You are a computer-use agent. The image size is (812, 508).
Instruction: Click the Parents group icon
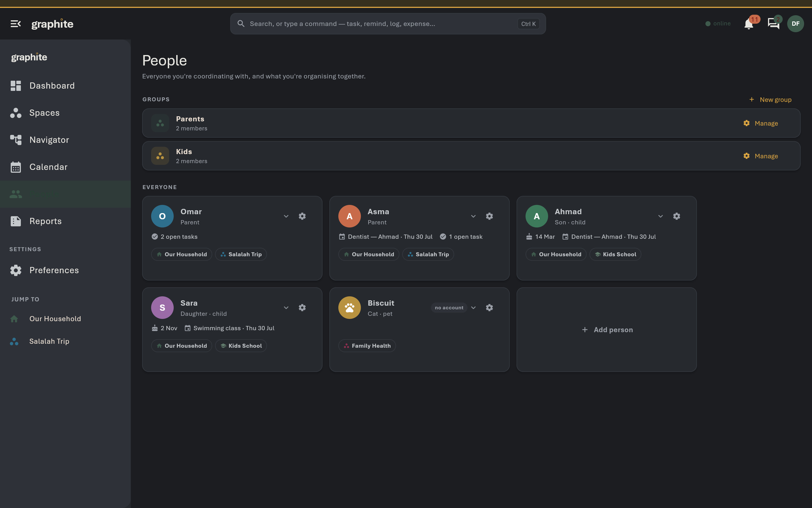coord(160,123)
